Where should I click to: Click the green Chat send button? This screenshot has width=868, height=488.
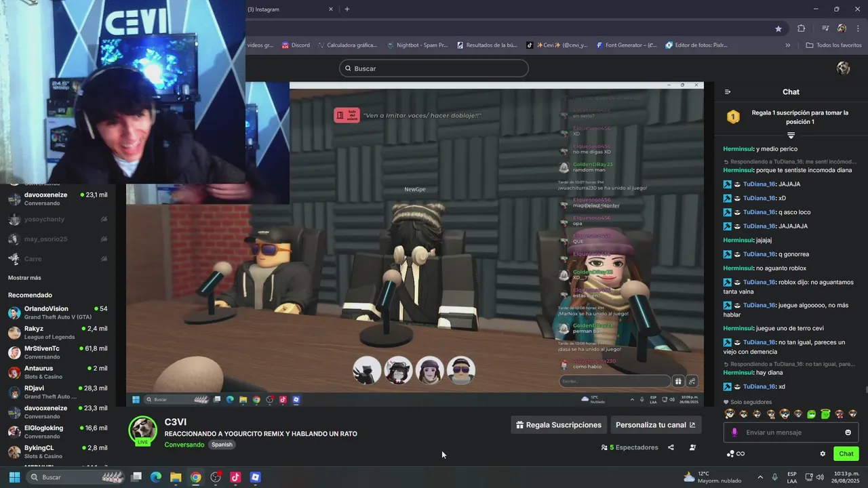pos(846,453)
